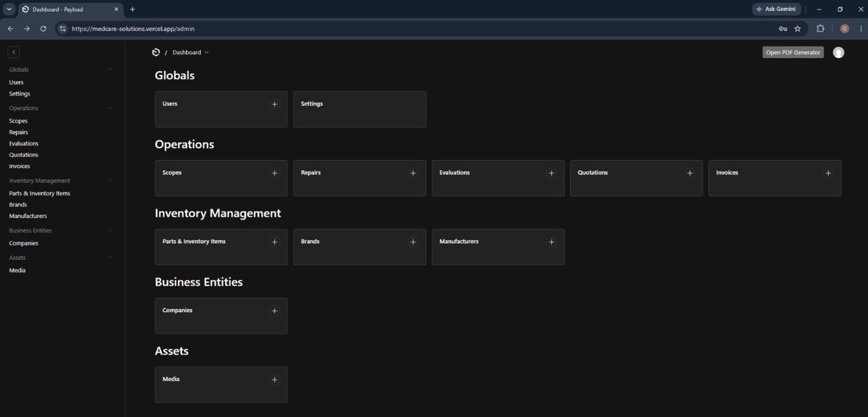Viewport: 868px width, 417px height.
Task: Add new Evaluations entry with plus icon
Action: coord(551,173)
